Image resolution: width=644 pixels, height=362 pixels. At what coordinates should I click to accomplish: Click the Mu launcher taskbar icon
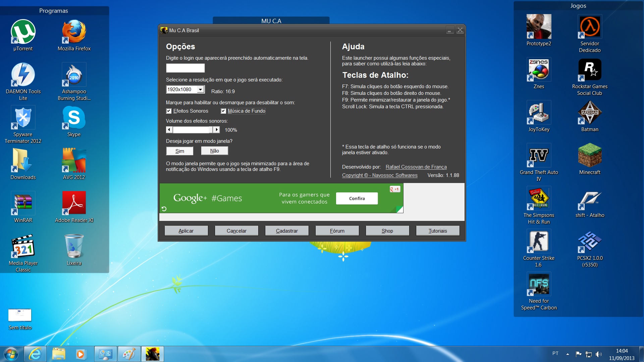[152, 354]
